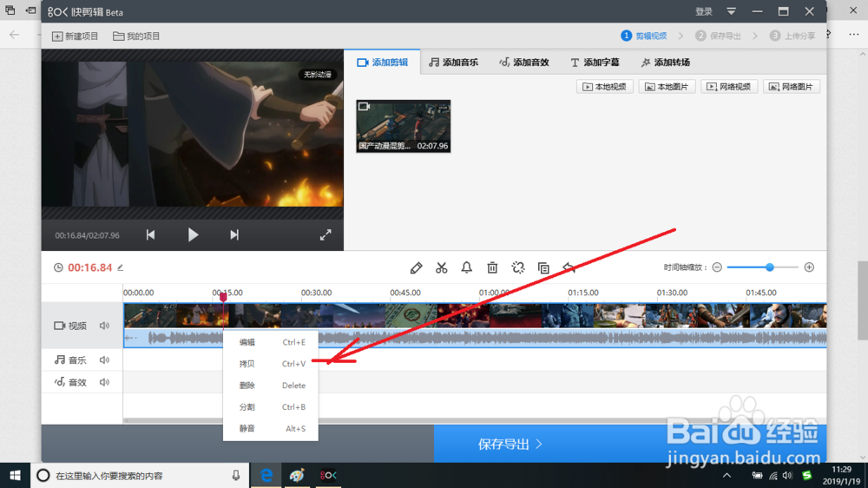Screen dimensions: 868x488
Task: Go to step 3 上传分享
Action: click(x=792, y=36)
